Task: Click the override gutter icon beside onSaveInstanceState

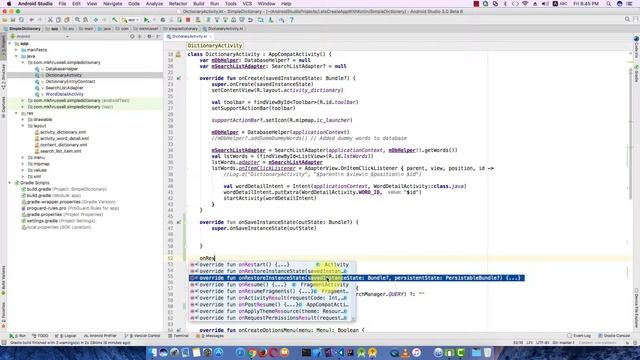Action: [179, 222]
